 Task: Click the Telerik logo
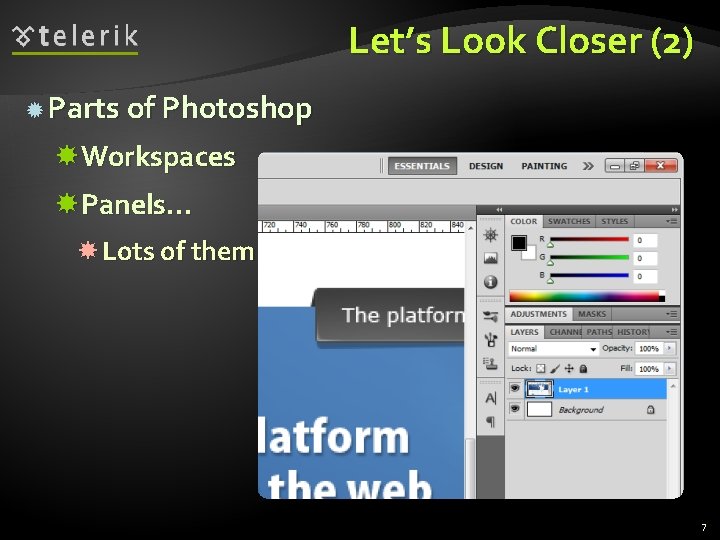[75, 39]
